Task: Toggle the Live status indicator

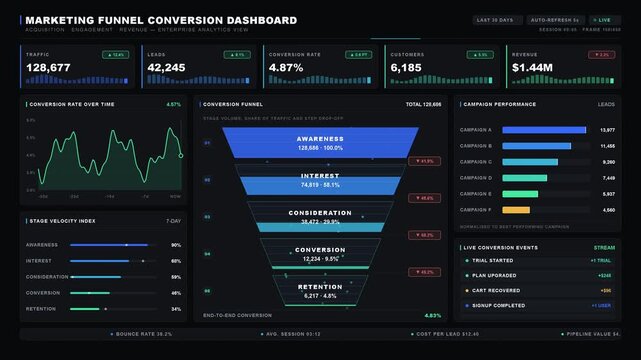Action: (605, 20)
